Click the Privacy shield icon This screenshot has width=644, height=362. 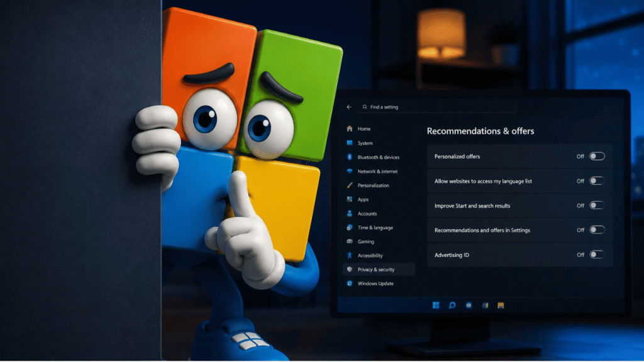(350, 269)
